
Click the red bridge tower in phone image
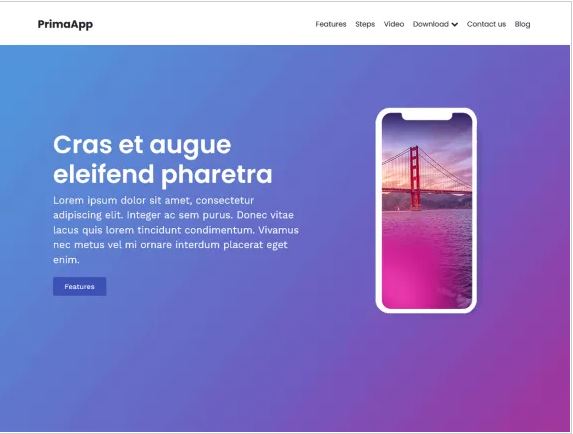(414, 178)
